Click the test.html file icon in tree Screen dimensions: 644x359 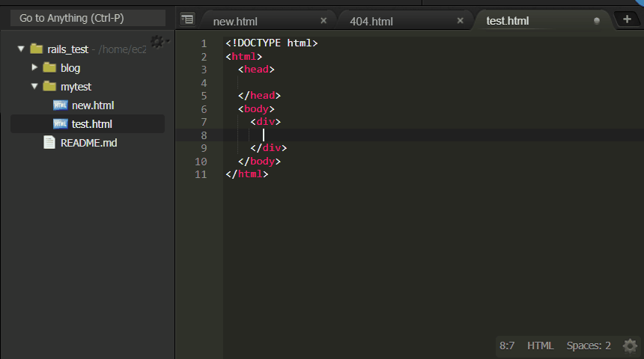(x=61, y=123)
